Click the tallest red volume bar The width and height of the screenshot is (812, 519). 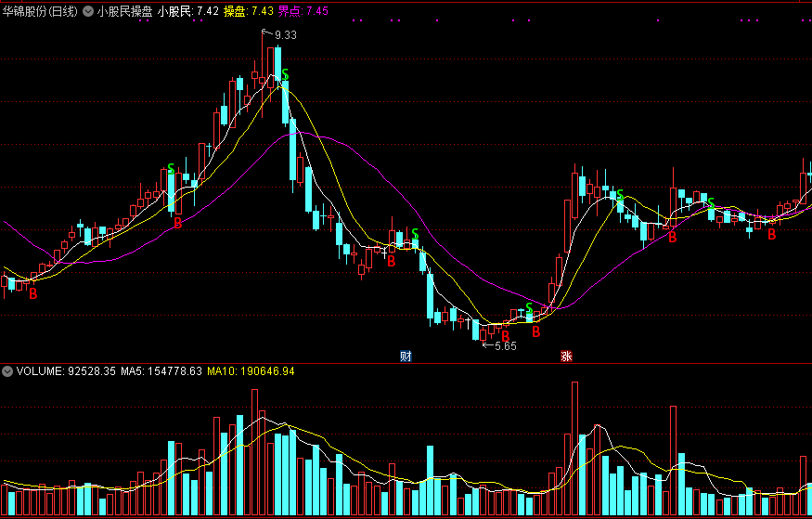click(x=574, y=448)
